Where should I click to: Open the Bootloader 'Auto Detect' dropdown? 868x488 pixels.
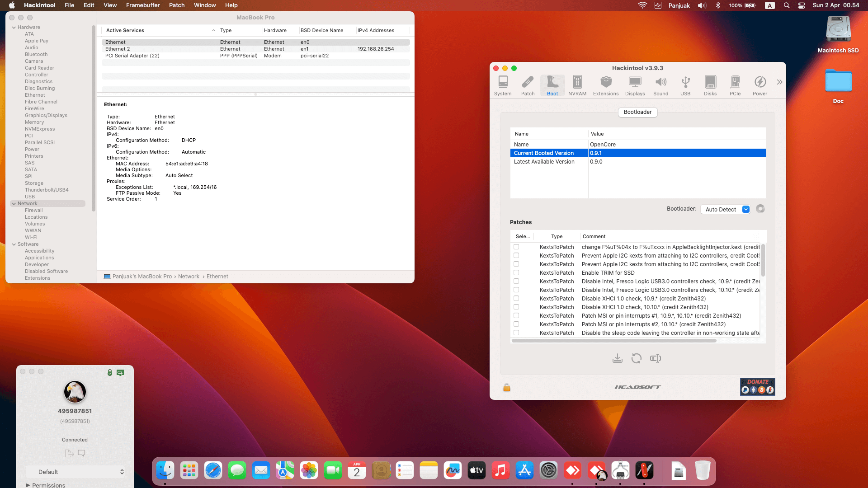coord(725,209)
